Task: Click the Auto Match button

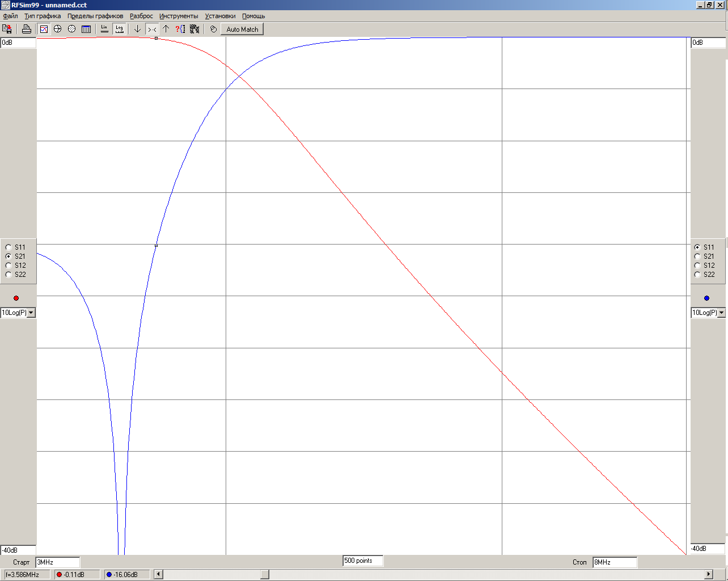Action: click(242, 30)
